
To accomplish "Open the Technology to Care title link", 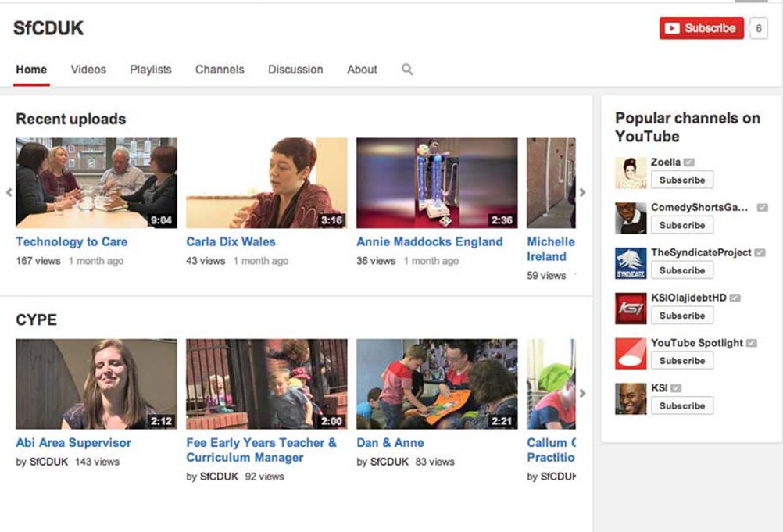I will 71,241.
